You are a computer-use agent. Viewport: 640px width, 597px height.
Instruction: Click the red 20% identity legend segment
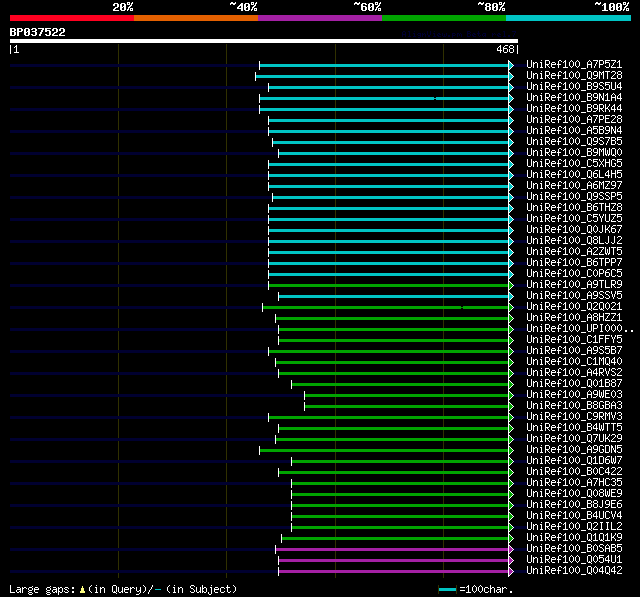pos(71,17)
